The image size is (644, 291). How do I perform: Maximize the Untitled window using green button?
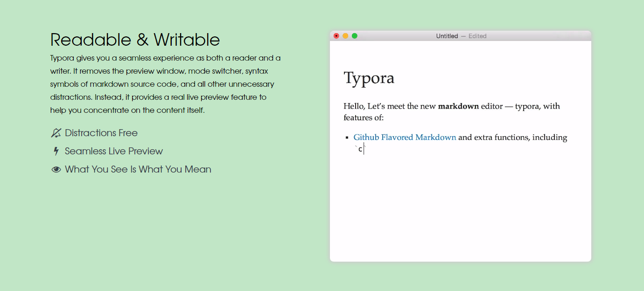(355, 36)
